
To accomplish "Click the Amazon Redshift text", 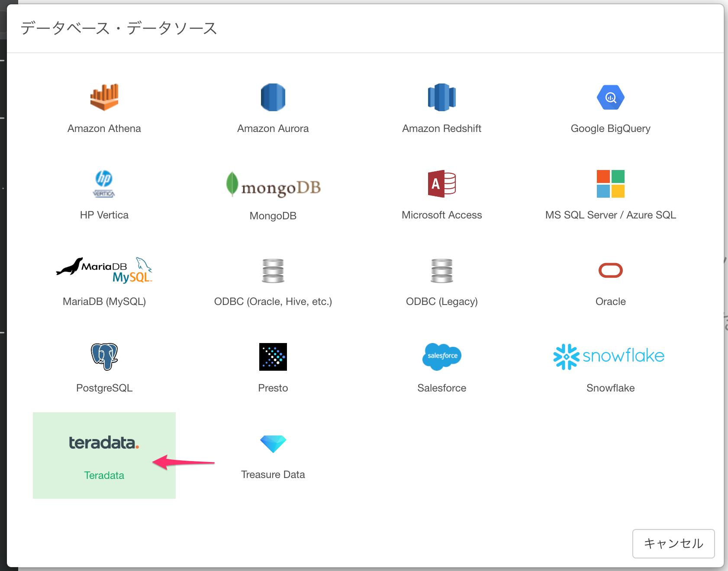I will (x=442, y=128).
